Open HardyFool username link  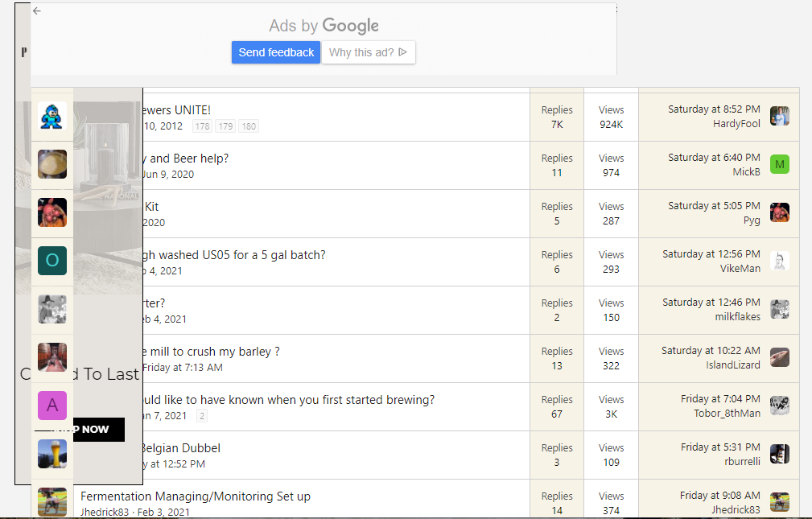click(x=736, y=124)
